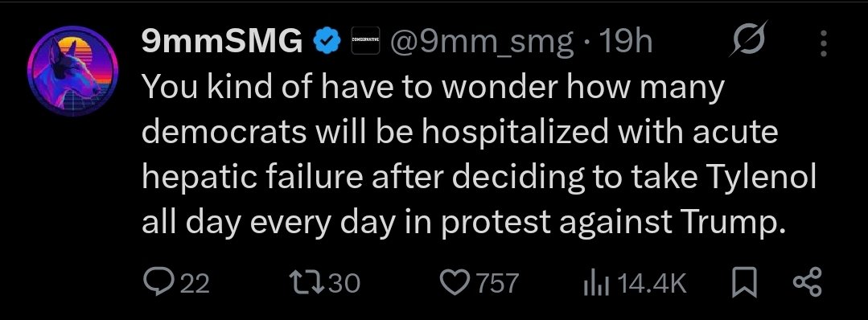Click the 30 reposts count
Viewport: 868px width, 320px height.
[345, 283]
